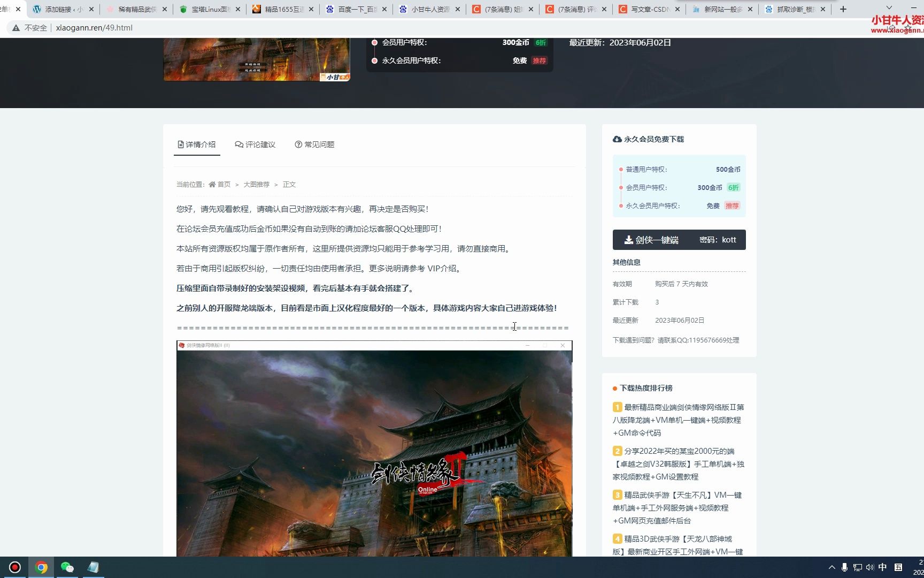Open ranking item 精品武侠手游【天生不凡】
Image resolution: width=924 pixels, height=578 pixels.
[x=678, y=508]
